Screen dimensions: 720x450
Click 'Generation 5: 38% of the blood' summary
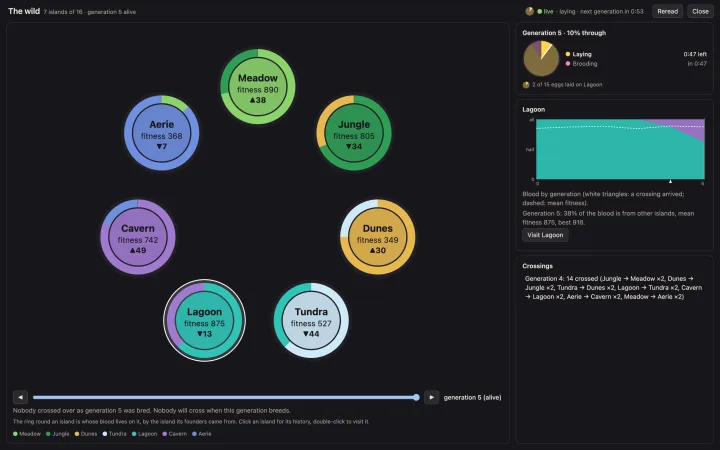click(608, 218)
